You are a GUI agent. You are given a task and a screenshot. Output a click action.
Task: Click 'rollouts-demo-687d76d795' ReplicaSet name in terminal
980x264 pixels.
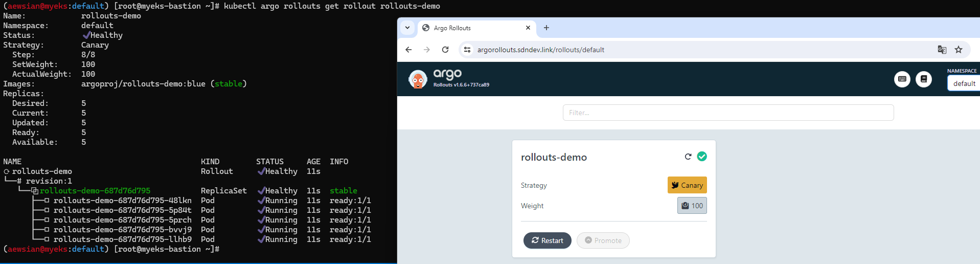point(95,191)
